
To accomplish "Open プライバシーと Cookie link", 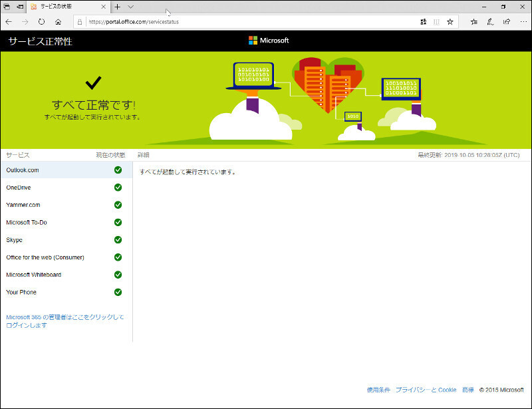I will (x=426, y=390).
